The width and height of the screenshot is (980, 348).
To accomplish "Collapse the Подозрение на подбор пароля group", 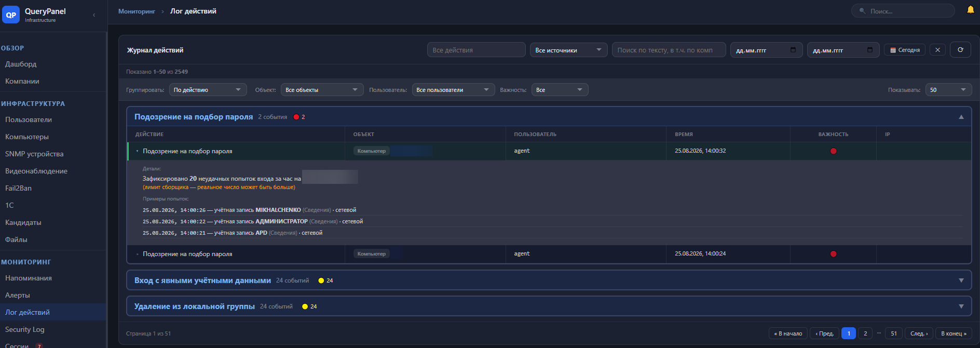I will pos(961,117).
